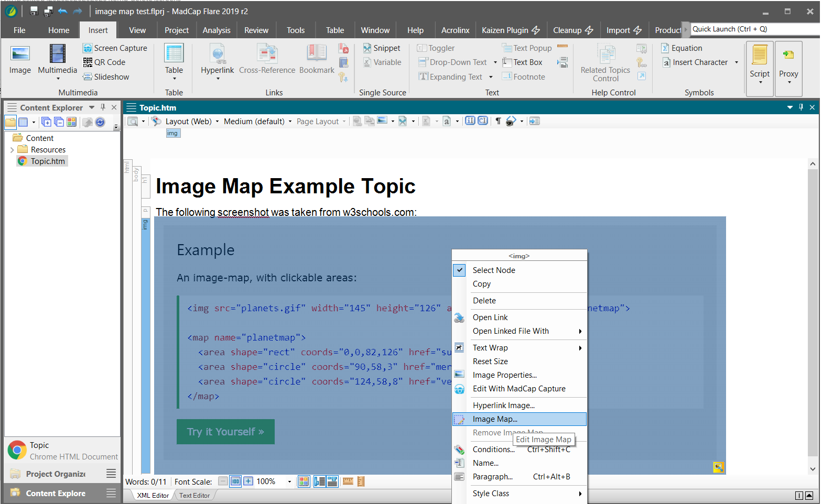Switch to the Text Editor tab
The height and width of the screenshot is (504, 822).
tap(194, 495)
